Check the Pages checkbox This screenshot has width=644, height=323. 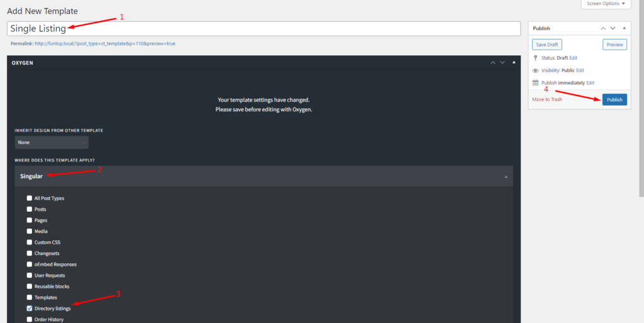pyautogui.click(x=30, y=221)
